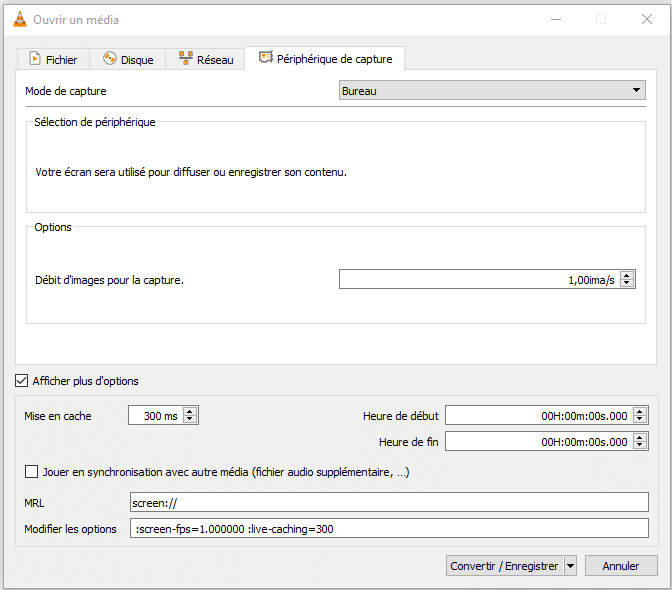Increase the Débit d'images capture rate

pyautogui.click(x=627, y=276)
